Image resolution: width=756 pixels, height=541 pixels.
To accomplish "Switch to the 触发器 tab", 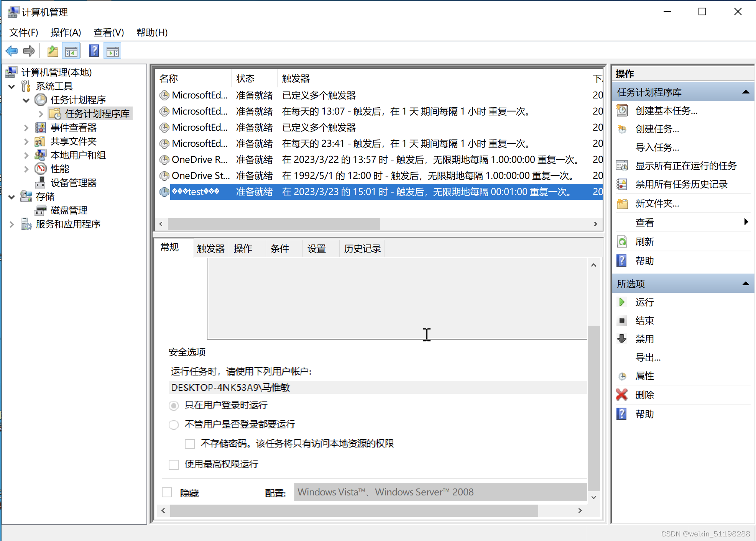I will 211,249.
